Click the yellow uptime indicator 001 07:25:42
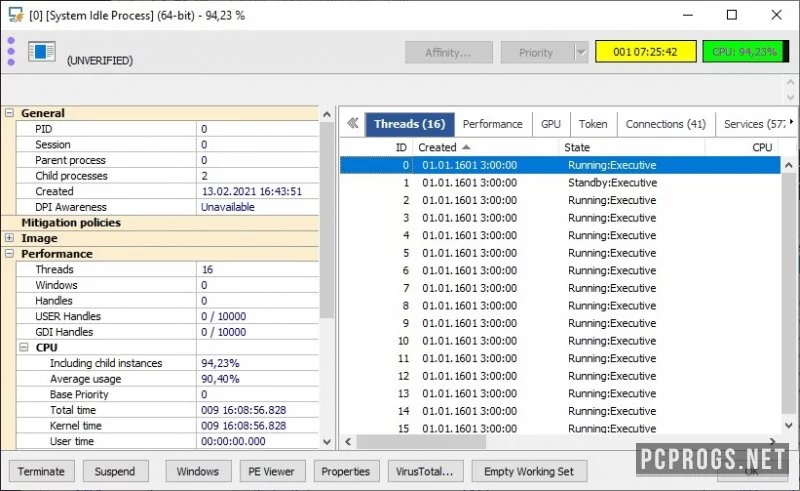 pyautogui.click(x=645, y=52)
